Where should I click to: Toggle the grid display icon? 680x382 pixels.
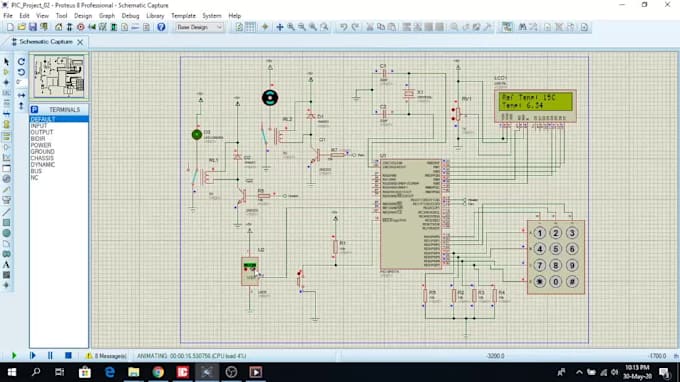point(251,27)
